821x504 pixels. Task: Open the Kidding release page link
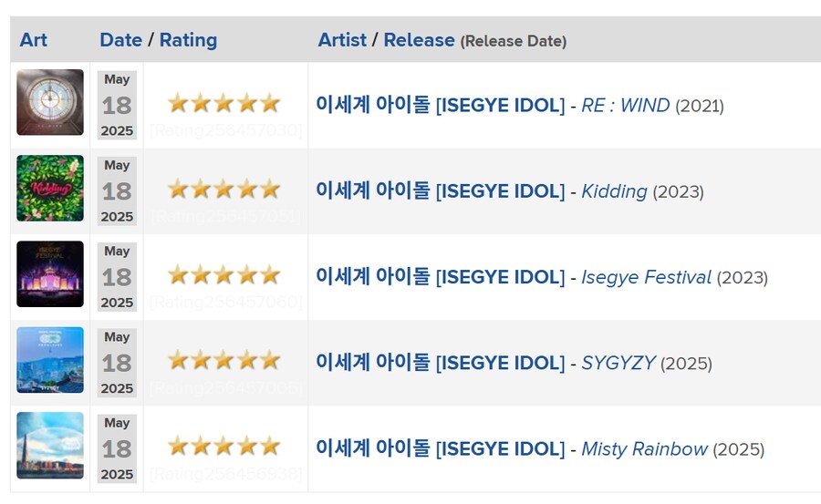[614, 191]
